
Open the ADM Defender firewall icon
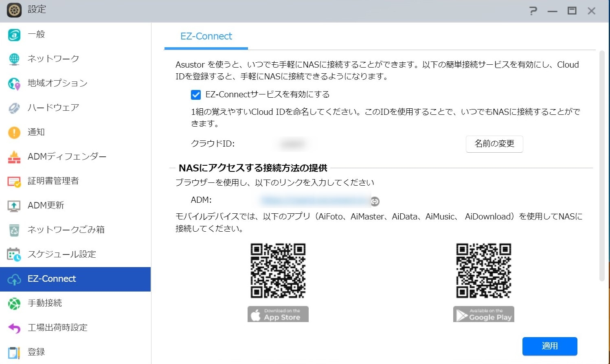14,157
